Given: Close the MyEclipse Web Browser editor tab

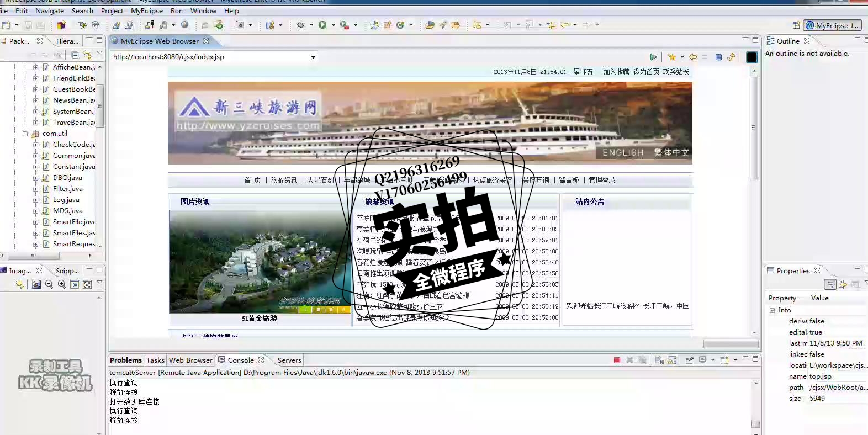Looking at the screenshot, I should [x=206, y=41].
